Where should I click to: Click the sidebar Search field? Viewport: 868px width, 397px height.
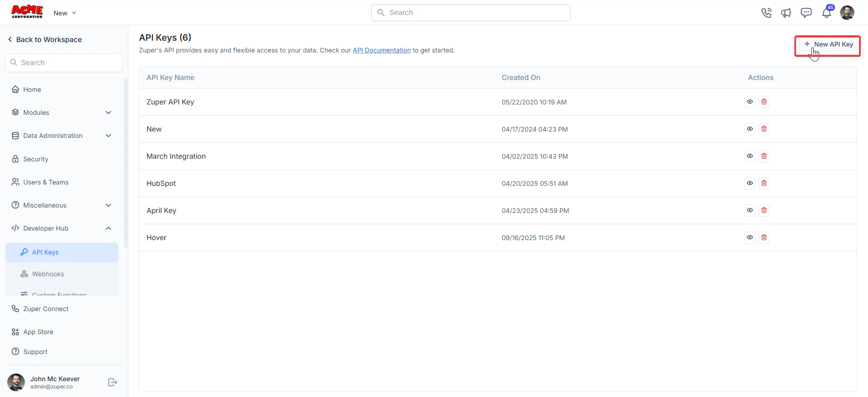point(64,63)
